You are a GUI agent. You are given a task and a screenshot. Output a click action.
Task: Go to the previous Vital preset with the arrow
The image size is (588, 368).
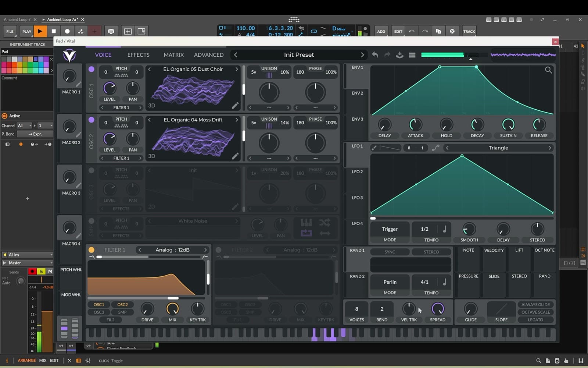click(x=236, y=55)
